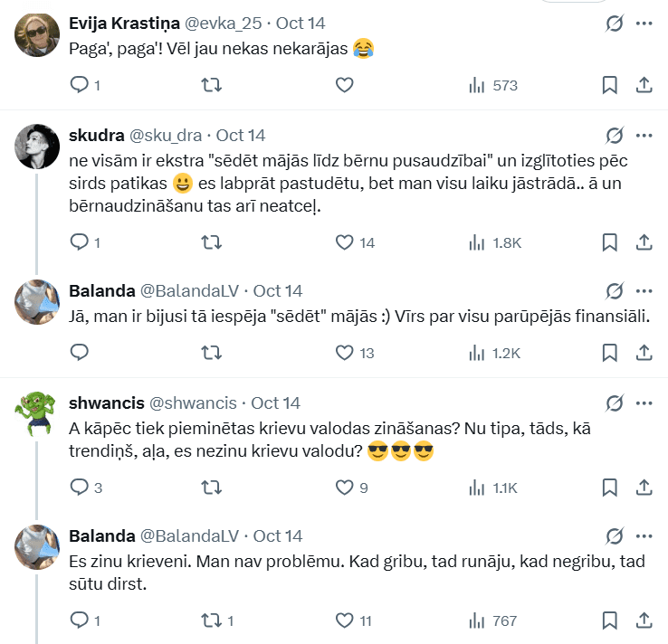Like skudra's tweet with 14 likes
The width and height of the screenshot is (668, 644).
coord(344,242)
